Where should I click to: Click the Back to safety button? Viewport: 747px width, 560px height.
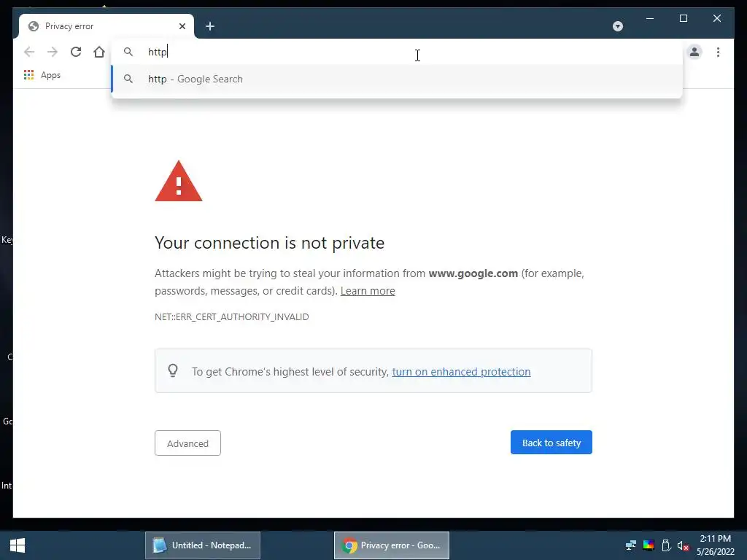(551, 443)
